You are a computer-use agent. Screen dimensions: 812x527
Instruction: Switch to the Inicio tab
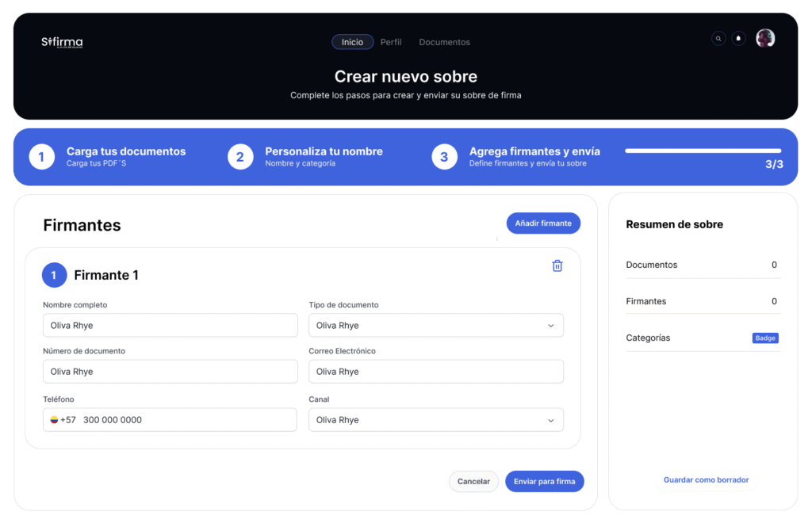[352, 42]
